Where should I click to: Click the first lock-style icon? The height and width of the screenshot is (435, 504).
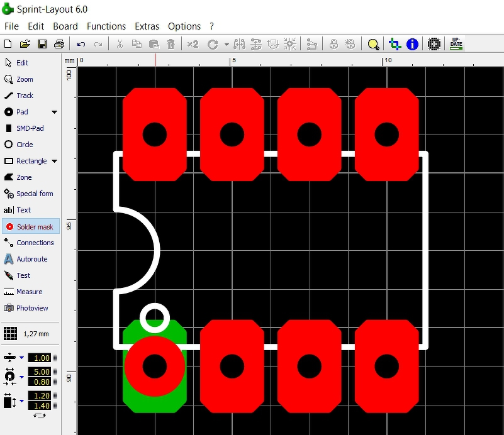(333, 44)
